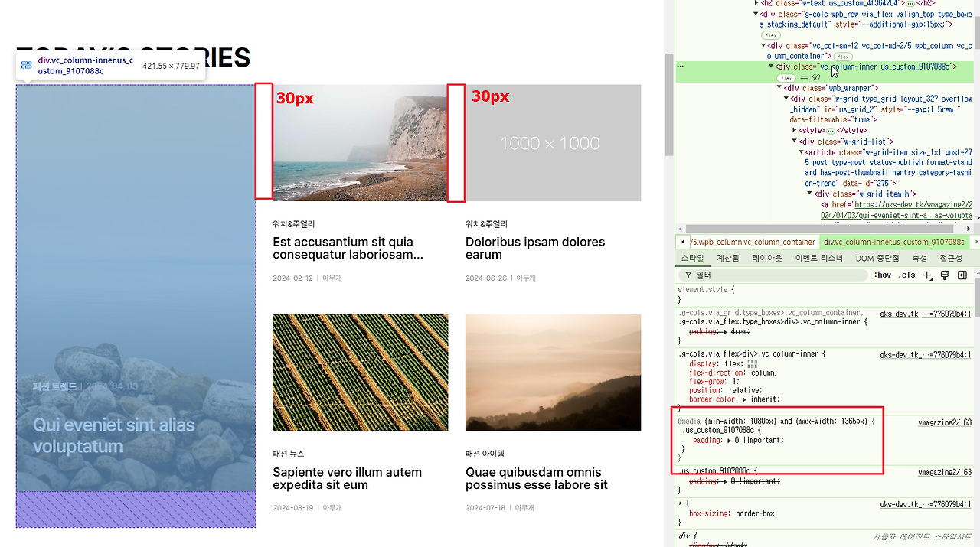The image size is (980, 547).
Task: Open article 'Quae quibusdam omnis possimus esse labore sit'
Action: pos(537,479)
